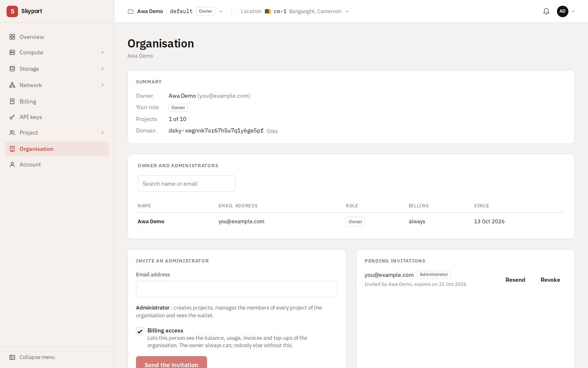Viewport: 588px width, 368px height.
Task: Click the Billing receipt icon
Action: point(12,101)
